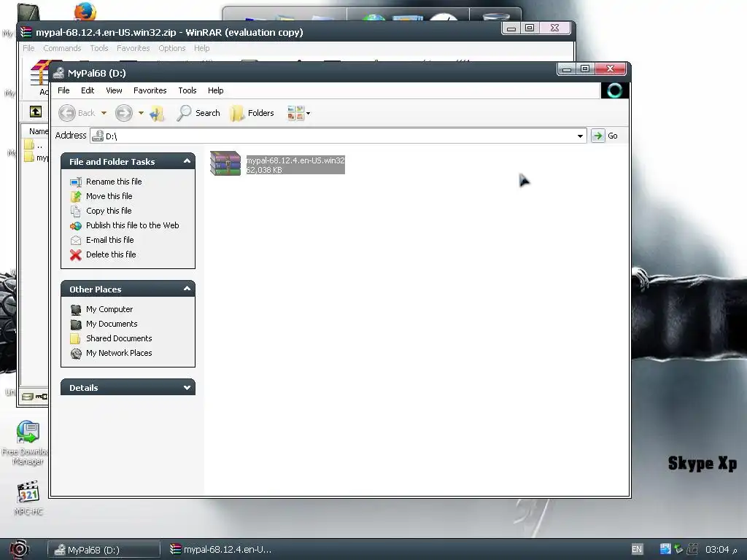Open Help menu in MyPal68 window
This screenshot has height=560, width=747.
(215, 90)
